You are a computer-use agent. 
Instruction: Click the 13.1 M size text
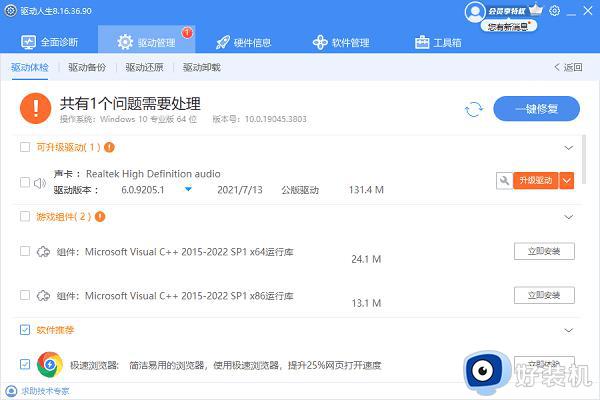[366, 303]
